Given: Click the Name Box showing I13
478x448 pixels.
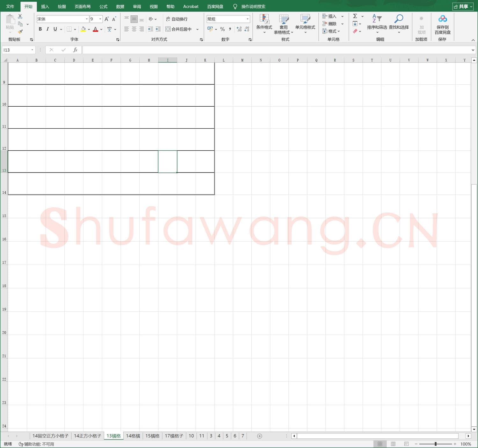Looking at the screenshot, I should tap(18, 50).
